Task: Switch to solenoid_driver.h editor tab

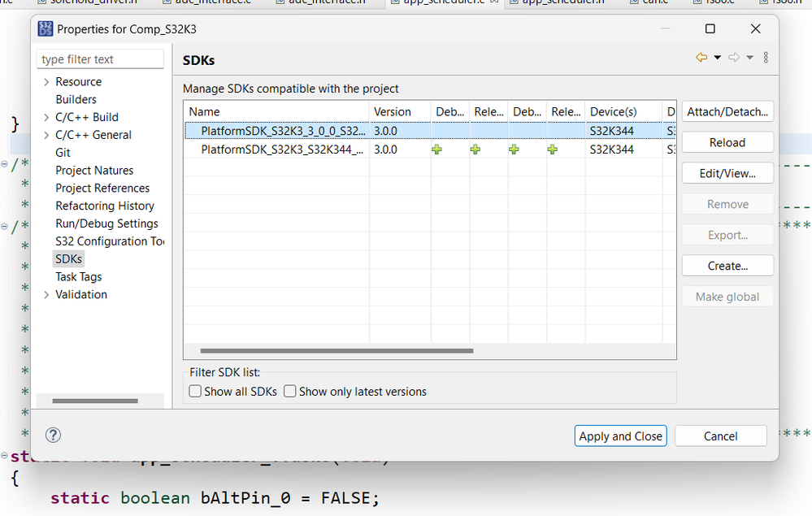Action: pyautogui.click(x=87, y=2)
